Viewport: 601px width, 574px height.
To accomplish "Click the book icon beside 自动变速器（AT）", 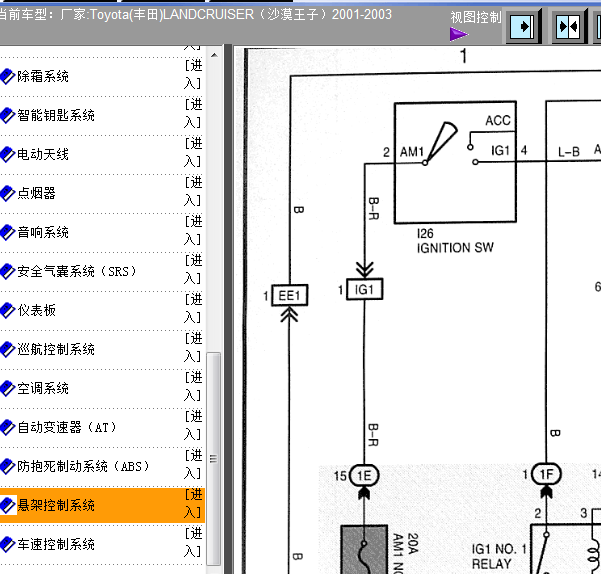I will pyautogui.click(x=7, y=428).
